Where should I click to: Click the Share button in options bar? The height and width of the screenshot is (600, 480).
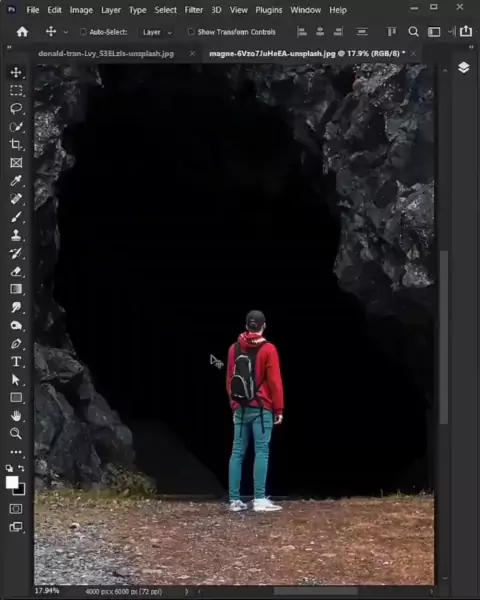click(465, 31)
